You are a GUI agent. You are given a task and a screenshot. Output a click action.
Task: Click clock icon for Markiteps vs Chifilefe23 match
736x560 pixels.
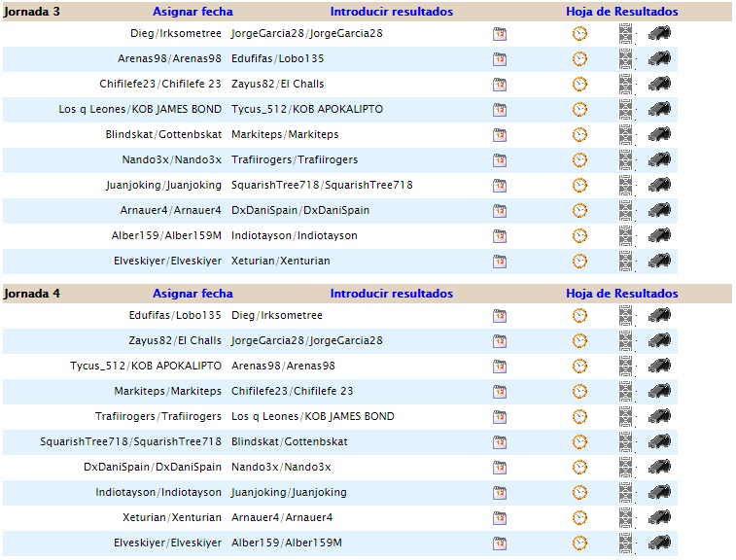(x=579, y=392)
